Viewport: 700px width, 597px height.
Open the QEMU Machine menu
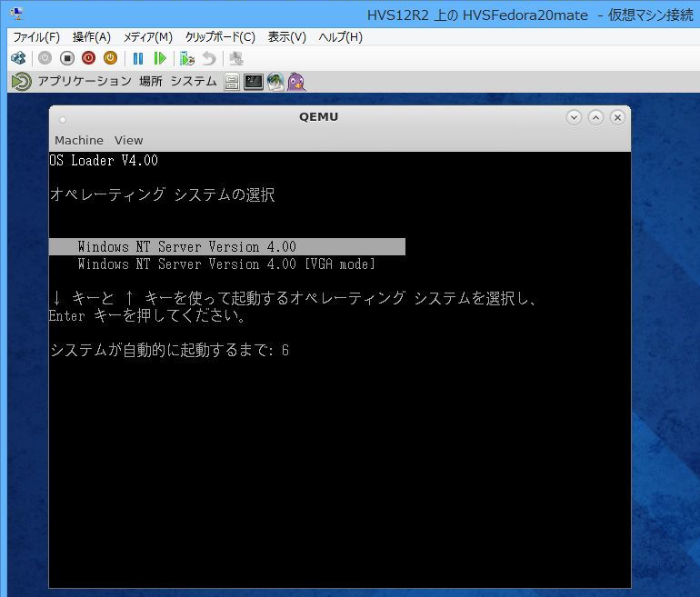tap(79, 141)
